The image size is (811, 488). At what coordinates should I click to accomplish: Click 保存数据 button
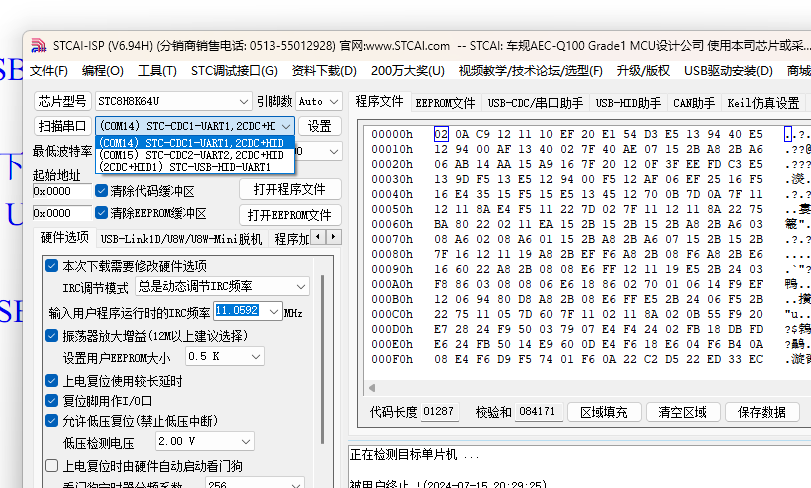coord(762,412)
